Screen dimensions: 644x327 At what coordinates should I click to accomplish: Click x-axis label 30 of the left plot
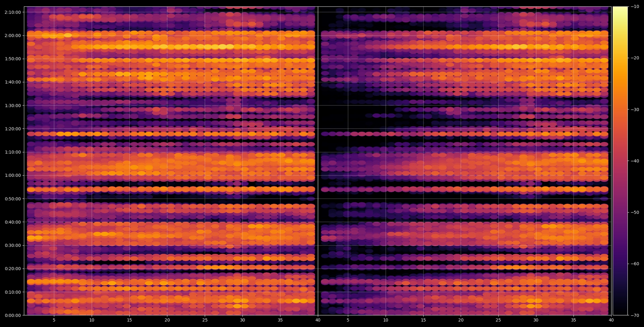point(243,320)
